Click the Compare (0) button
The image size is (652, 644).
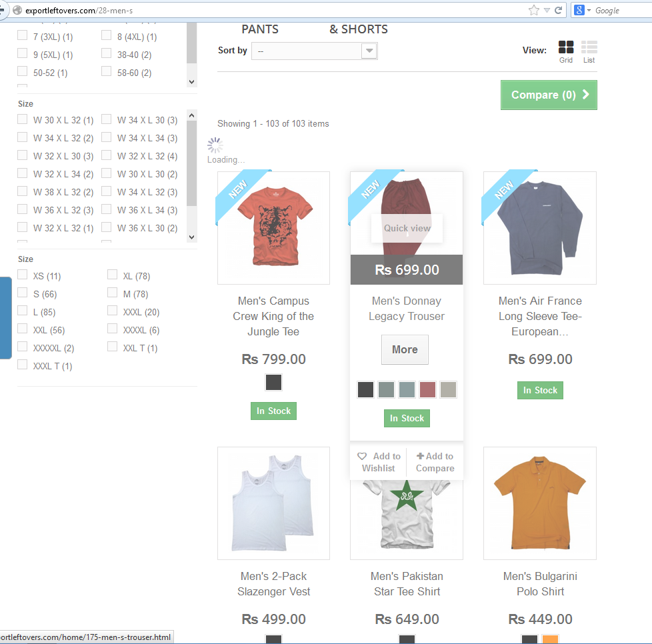point(549,95)
